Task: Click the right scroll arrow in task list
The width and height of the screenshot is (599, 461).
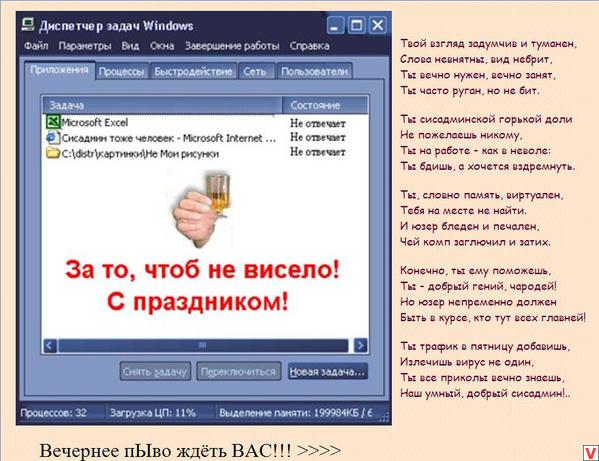Action: tap(361, 346)
